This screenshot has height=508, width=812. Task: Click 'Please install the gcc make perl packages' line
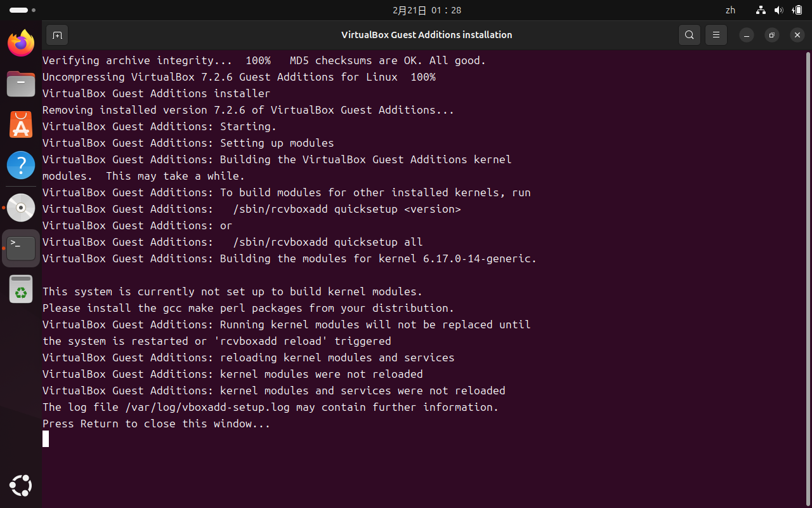[x=249, y=309]
